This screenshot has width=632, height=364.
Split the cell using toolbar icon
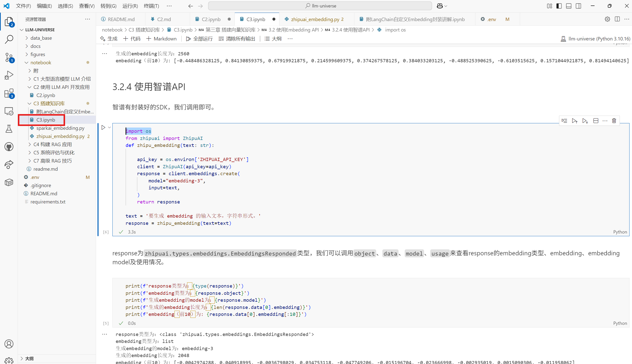(x=596, y=121)
